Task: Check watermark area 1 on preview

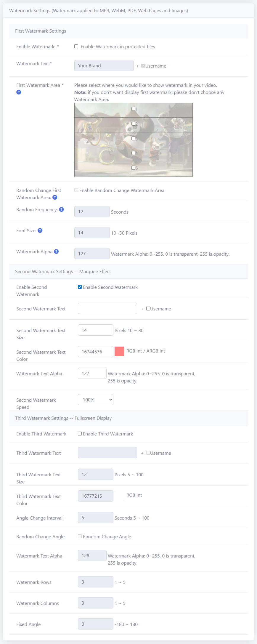Action: (x=133, y=109)
